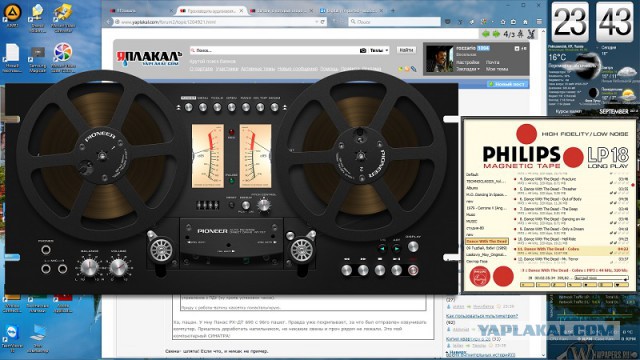The height and width of the screenshot is (360, 640).
Task: Switch to the third browser tab
Action: click(x=281, y=11)
